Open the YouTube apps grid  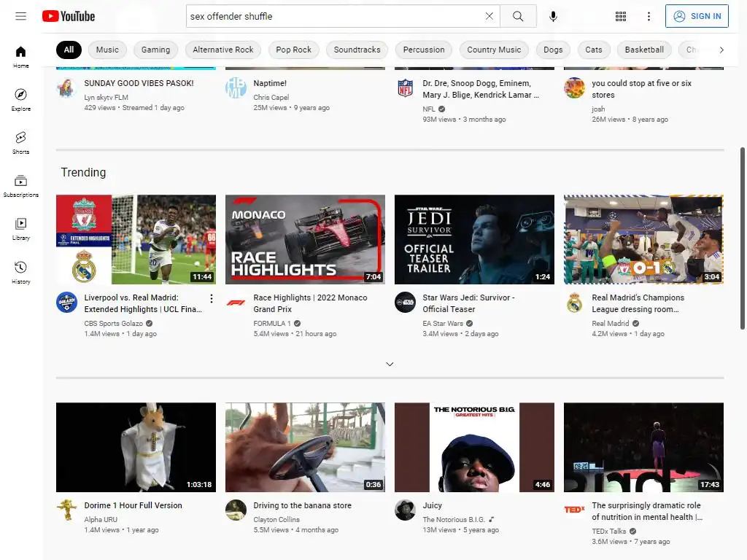click(x=620, y=16)
